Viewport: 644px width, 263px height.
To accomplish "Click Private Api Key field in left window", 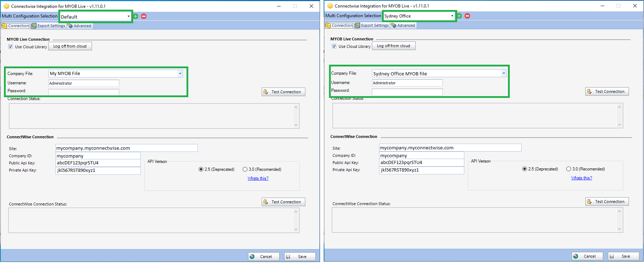I will click(x=98, y=170).
